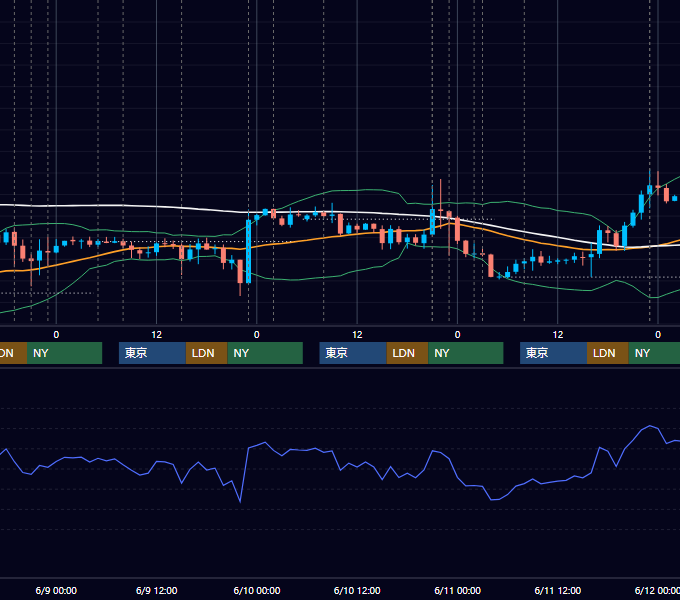Viewport: 680px width, 600px height.
Task: Click the 6/11 12:00 date label
Action: click(x=558, y=590)
